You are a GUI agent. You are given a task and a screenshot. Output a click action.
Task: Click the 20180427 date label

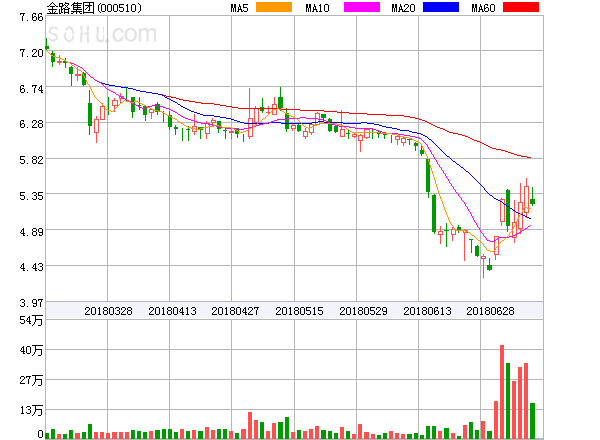235,311
